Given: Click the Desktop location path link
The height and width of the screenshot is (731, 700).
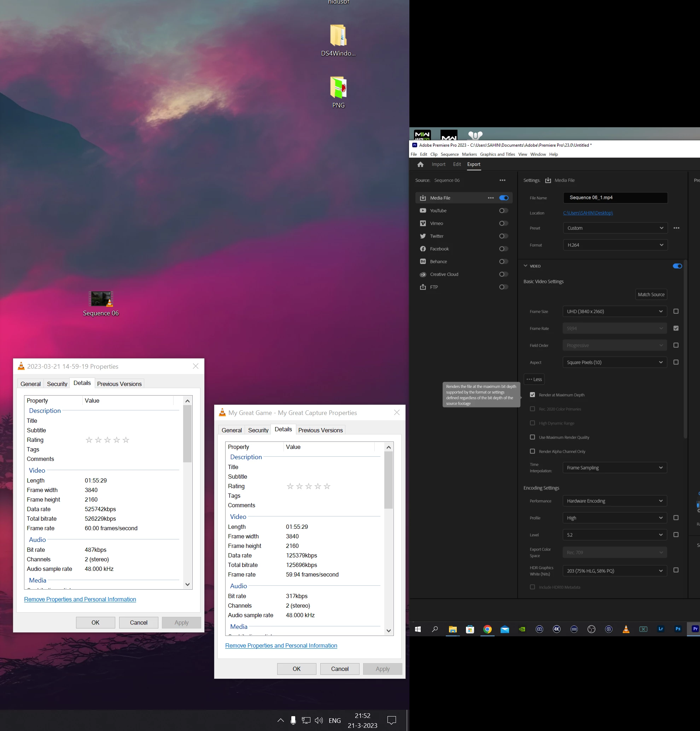Looking at the screenshot, I should click(588, 213).
